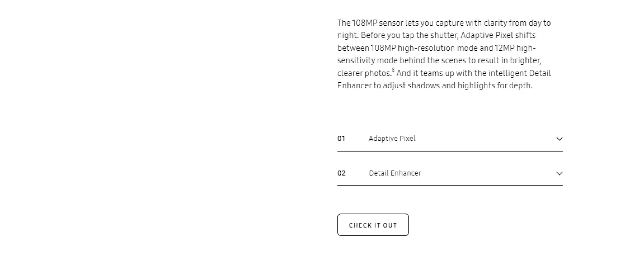Click the "clearer photos." paragraph text
The image size is (644, 270).
pos(364,73)
